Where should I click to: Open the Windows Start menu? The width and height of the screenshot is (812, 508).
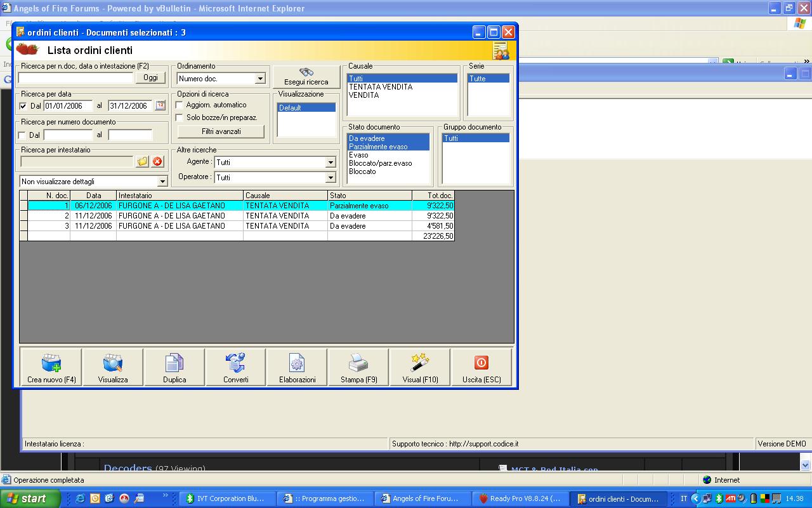pos(30,498)
